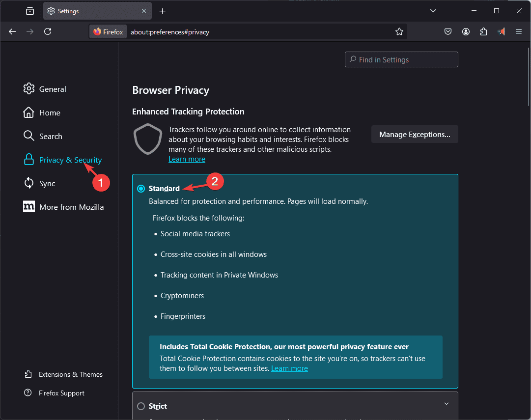Open a new tab with plus icon
The height and width of the screenshot is (420, 531).
click(x=163, y=11)
